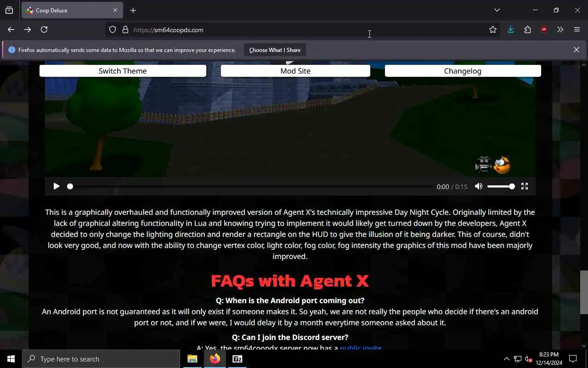
Task: Click the site security padlock icon
Action: (125, 29)
